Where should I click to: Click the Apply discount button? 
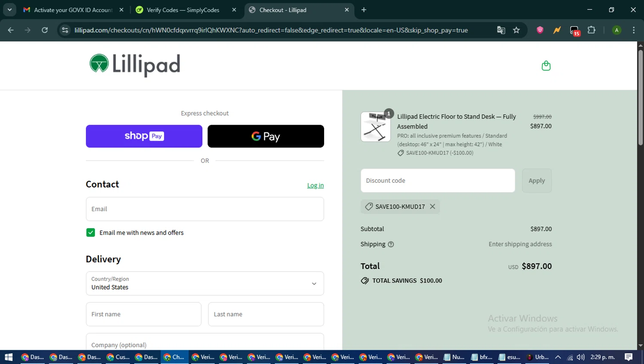point(537,180)
